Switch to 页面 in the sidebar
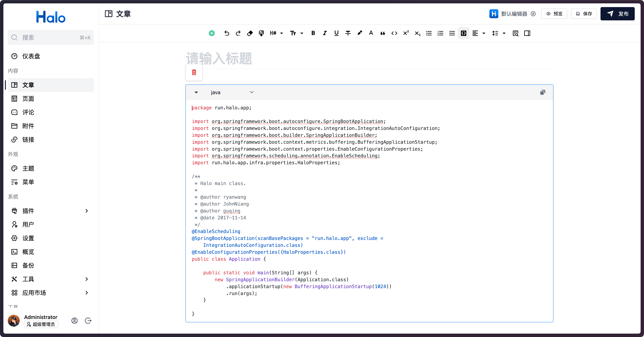Image resolution: width=644 pixels, height=337 pixels. [28, 99]
